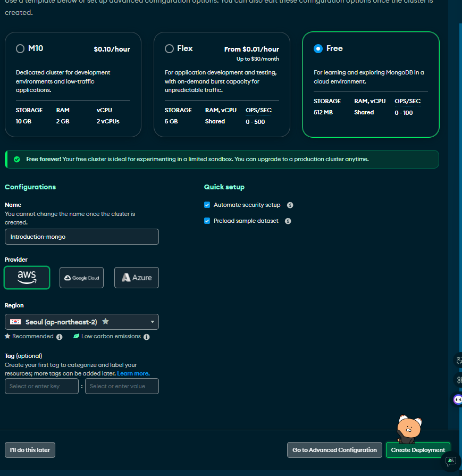Click the $0.10/hour price text

pyautogui.click(x=112, y=49)
